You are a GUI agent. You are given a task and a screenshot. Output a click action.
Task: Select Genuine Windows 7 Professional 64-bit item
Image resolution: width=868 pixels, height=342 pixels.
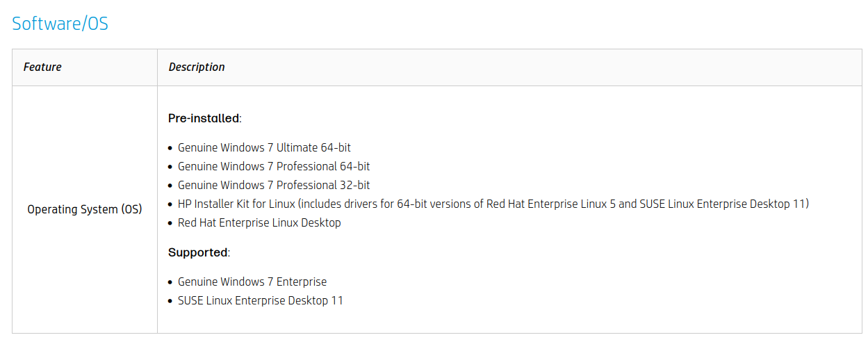pyautogui.click(x=274, y=166)
